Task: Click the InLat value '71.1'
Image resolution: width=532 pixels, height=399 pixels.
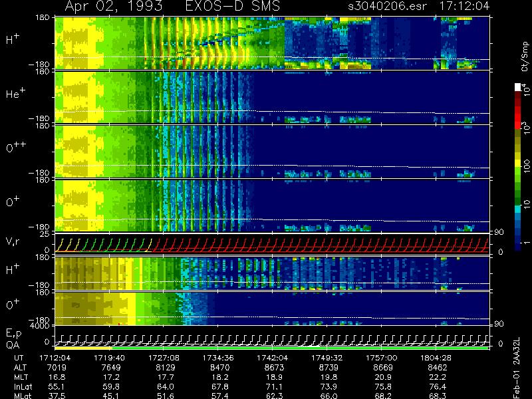Action: (x=274, y=386)
